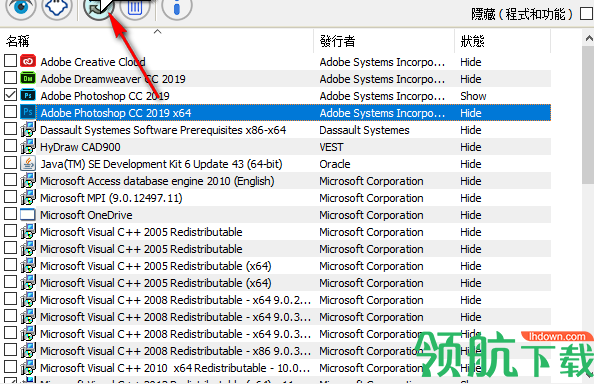Click the vertical scrollbar thumb

pyautogui.click(x=588, y=116)
